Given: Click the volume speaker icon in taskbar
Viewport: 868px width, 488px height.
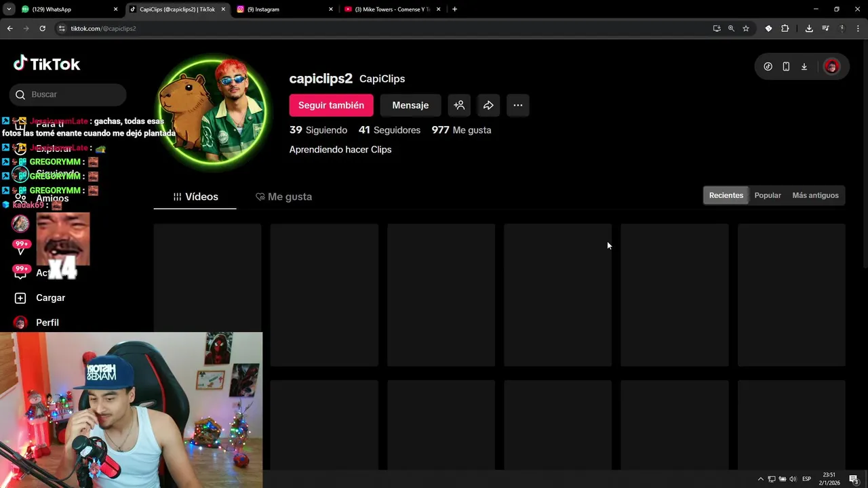Looking at the screenshot, I should [793, 479].
